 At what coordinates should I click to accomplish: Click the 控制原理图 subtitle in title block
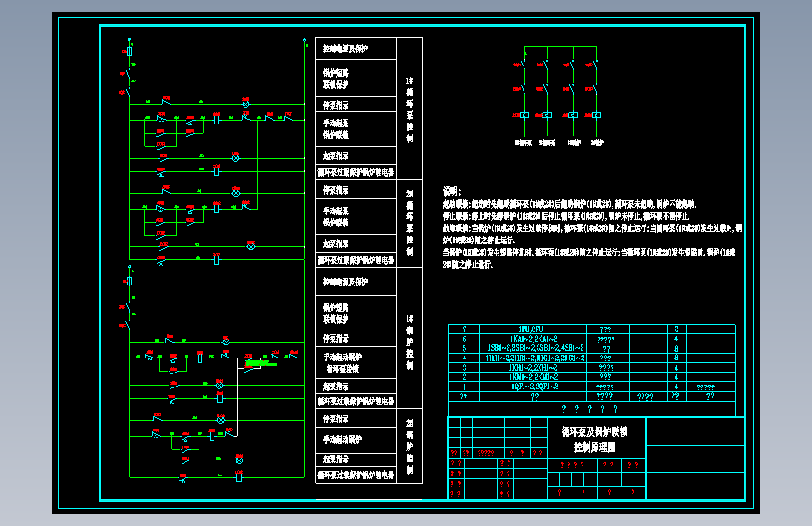click(595, 446)
